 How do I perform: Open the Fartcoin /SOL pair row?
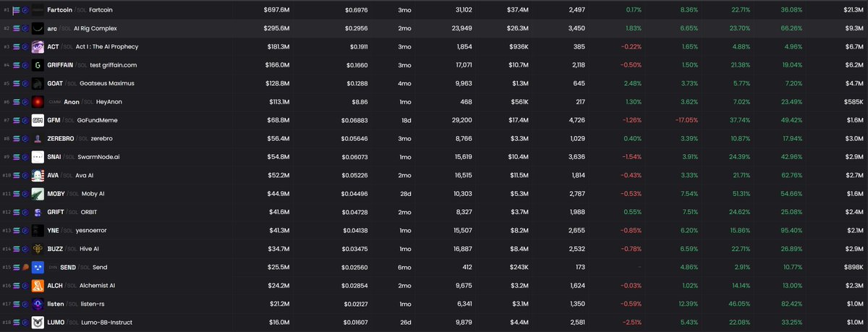[x=434, y=10]
